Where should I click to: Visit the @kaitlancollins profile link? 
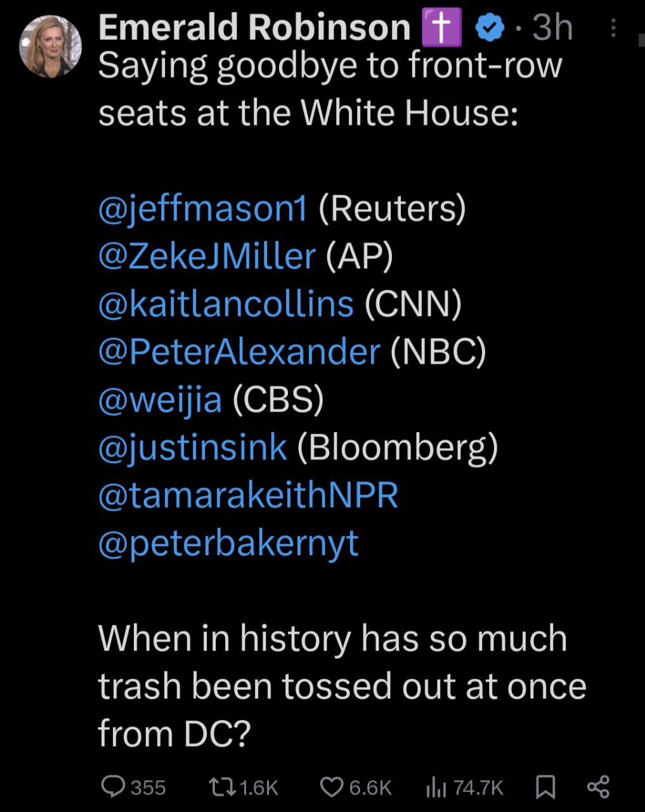tap(226, 303)
